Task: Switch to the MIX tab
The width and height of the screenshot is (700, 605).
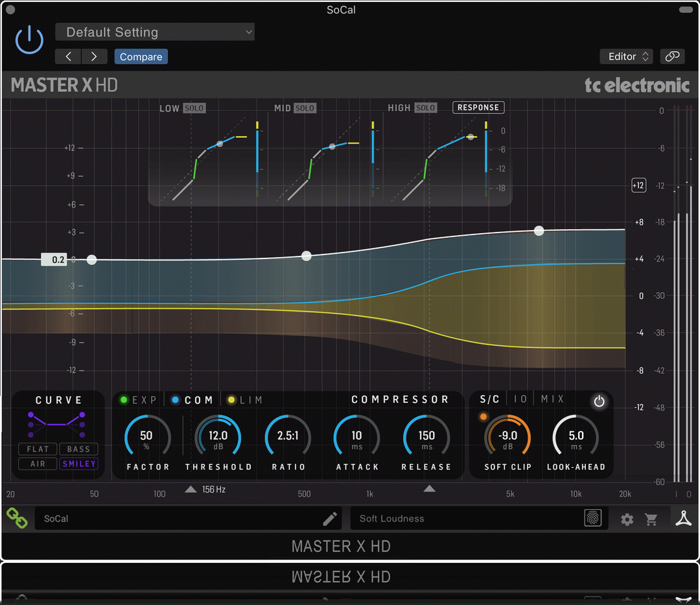Action: 552,400
